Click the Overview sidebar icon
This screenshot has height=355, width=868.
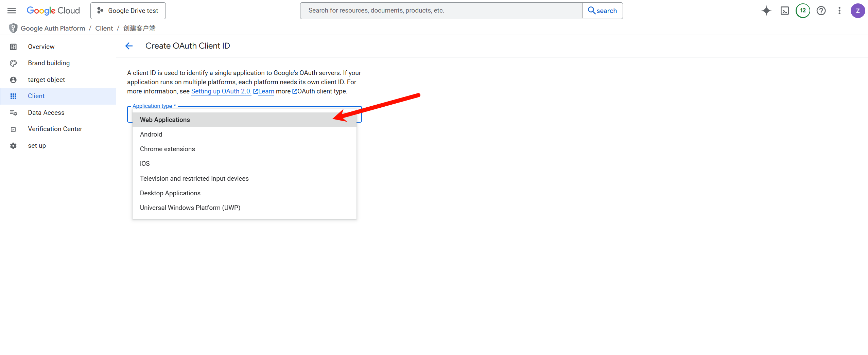[x=13, y=47]
